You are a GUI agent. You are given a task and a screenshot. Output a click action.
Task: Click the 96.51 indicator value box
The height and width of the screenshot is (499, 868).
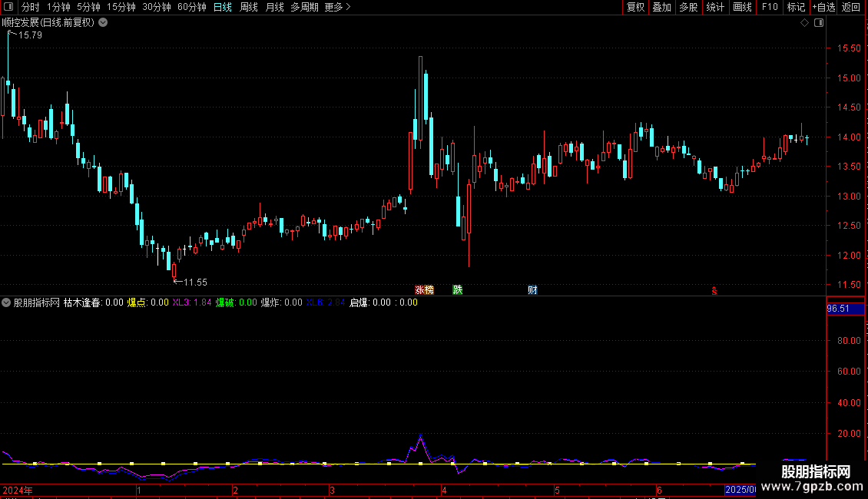pyautogui.click(x=845, y=309)
